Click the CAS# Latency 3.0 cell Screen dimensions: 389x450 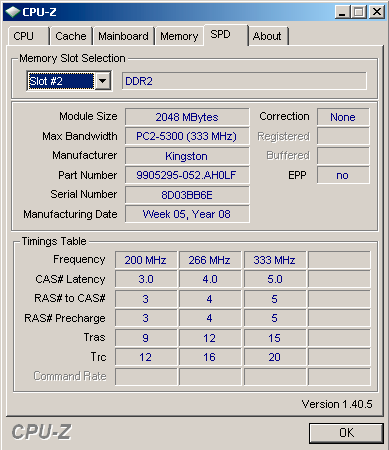pyautogui.click(x=146, y=279)
